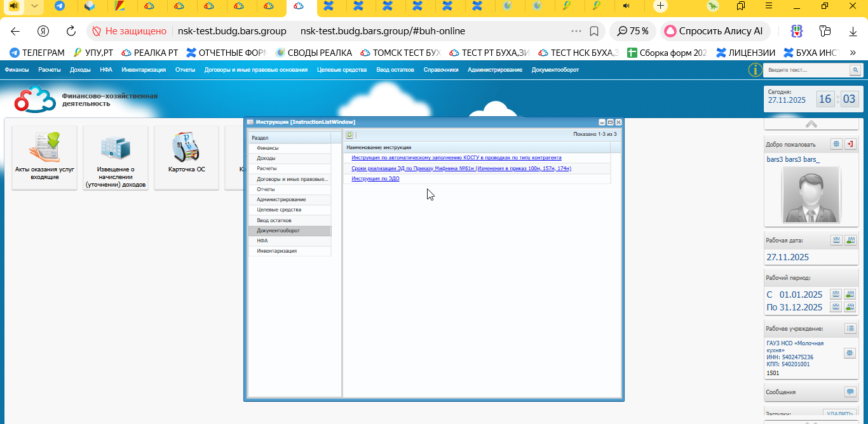Open the Финансы top menu
This screenshot has height=424, width=868.
17,70
